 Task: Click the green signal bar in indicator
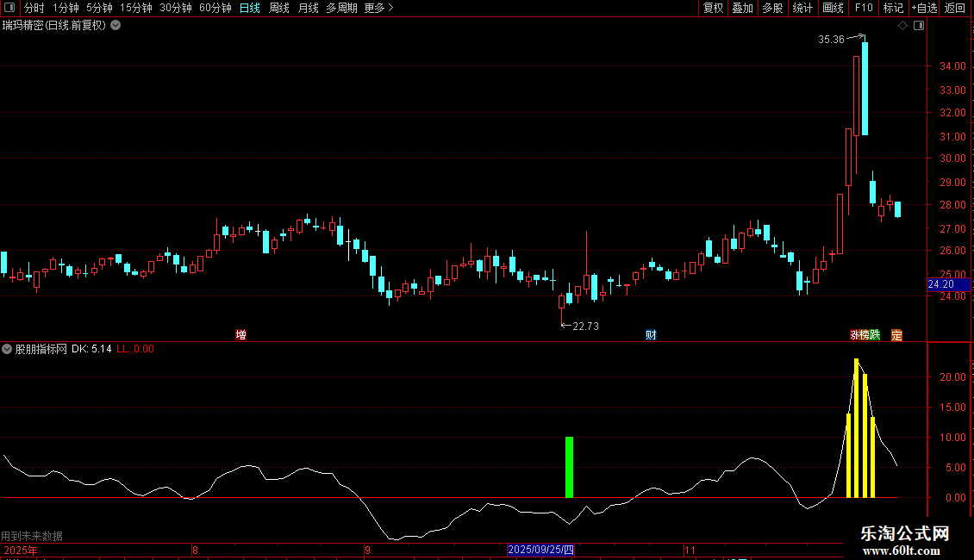[569, 467]
